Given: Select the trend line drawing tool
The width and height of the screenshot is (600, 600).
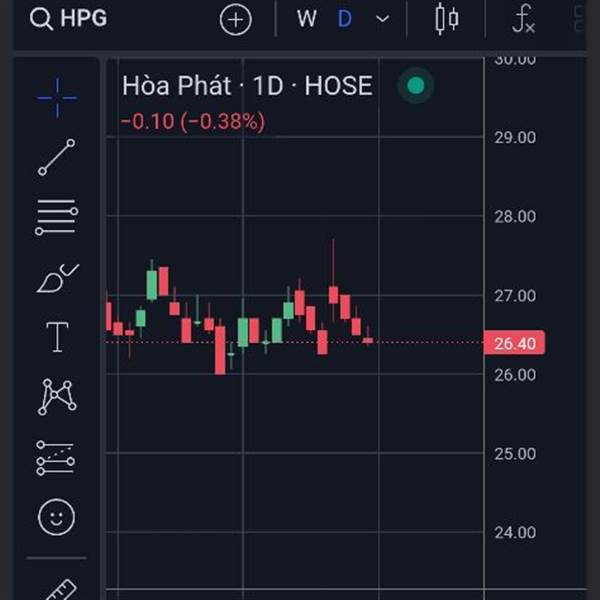Looking at the screenshot, I should pos(57,157).
